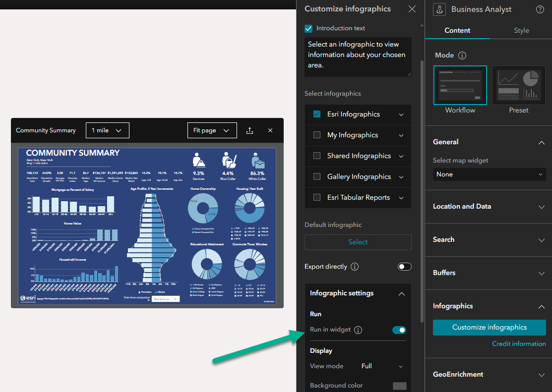Open the 1 mile buffer dropdown

pyautogui.click(x=107, y=130)
